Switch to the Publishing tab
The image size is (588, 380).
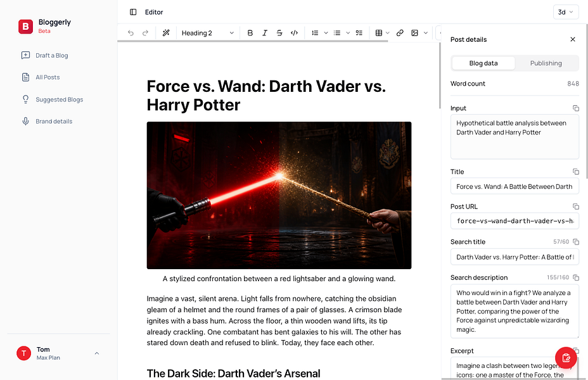point(546,63)
